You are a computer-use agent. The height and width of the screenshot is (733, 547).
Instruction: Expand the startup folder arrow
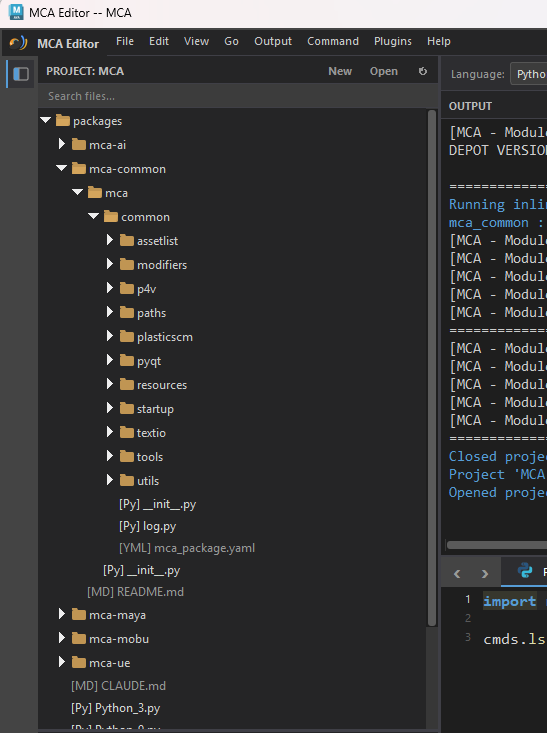[x=110, y=408]
